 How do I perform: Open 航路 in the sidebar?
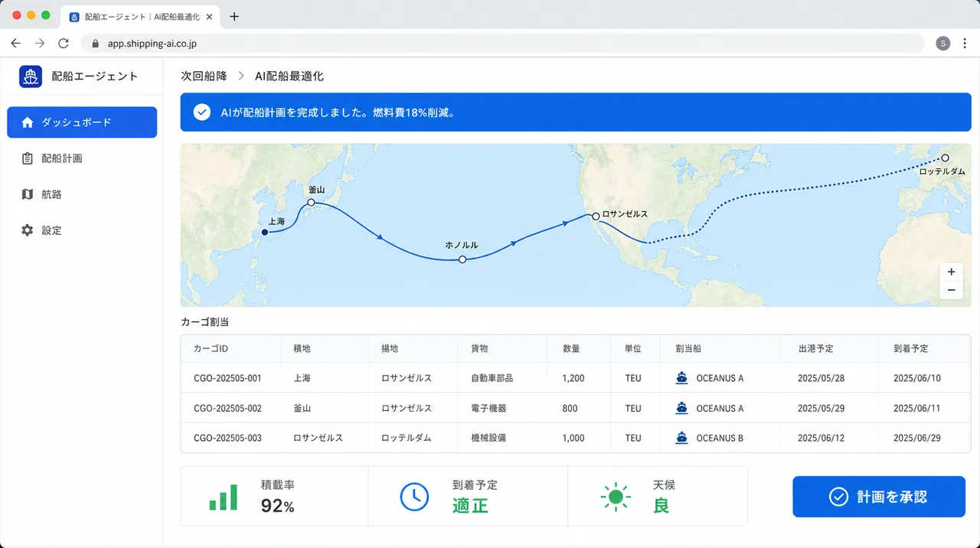click(x=82, y=194)
